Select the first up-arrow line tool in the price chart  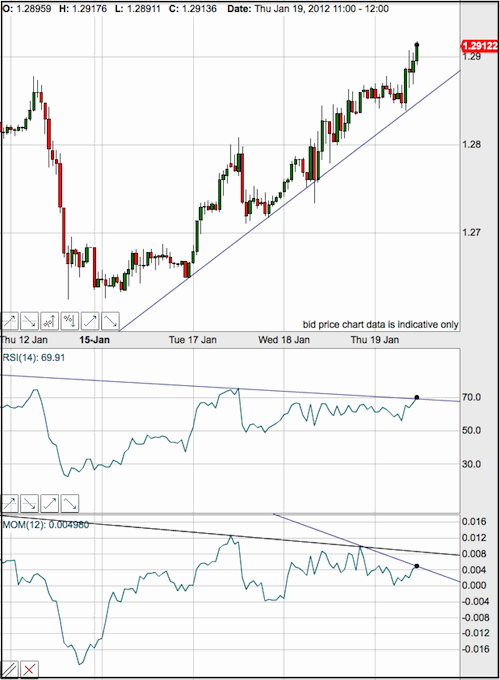[x=9, y=321]
